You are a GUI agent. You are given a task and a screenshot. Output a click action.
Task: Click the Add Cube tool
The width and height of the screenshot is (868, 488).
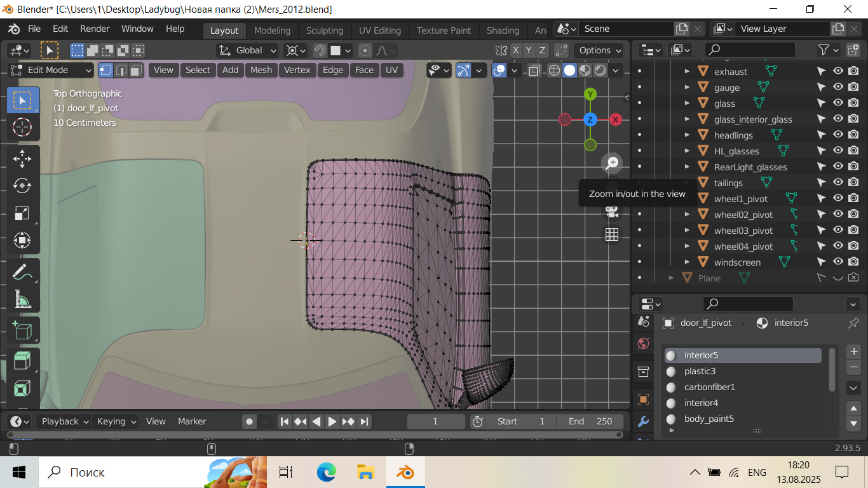22,331
